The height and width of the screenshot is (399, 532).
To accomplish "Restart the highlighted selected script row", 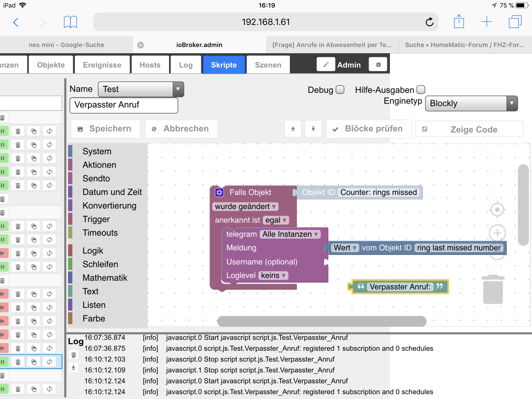I will [50, 362].
